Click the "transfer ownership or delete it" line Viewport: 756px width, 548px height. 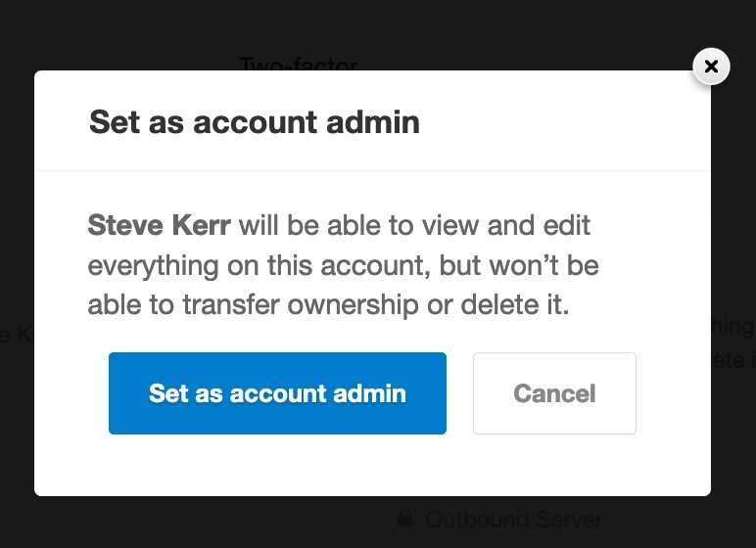pyautogui.click(x=328, y=304)
